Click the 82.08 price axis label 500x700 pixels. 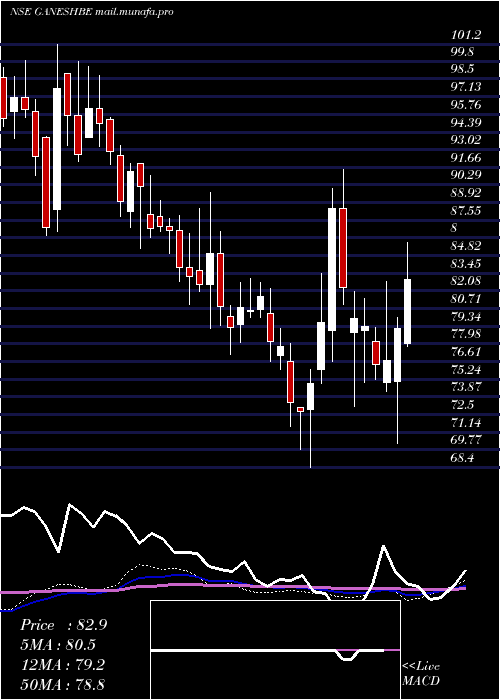[466, 281]
